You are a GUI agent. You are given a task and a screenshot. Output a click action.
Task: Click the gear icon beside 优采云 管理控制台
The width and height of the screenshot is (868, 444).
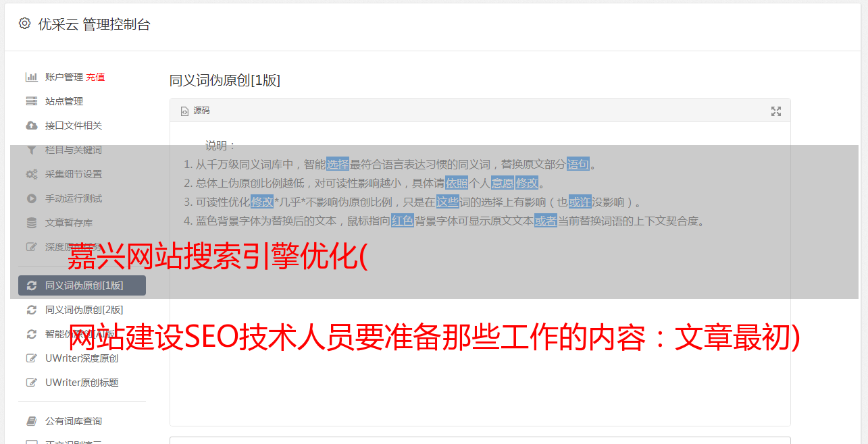click(24, 24)
